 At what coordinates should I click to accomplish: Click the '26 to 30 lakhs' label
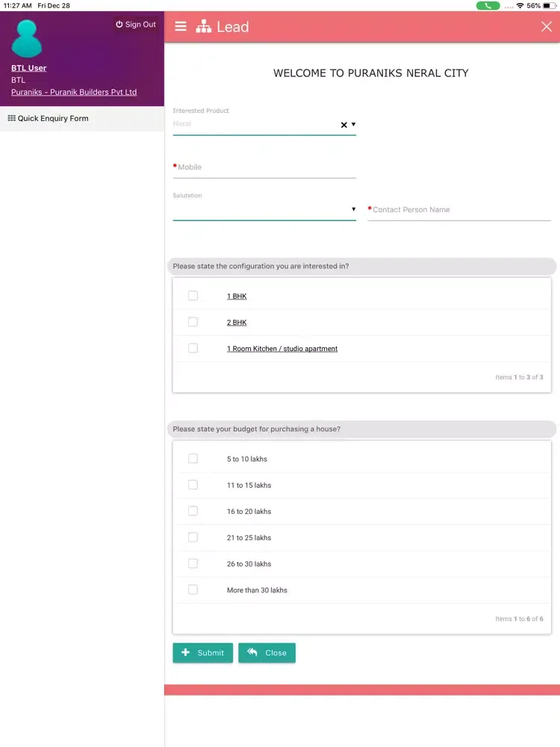coord(249,564)
